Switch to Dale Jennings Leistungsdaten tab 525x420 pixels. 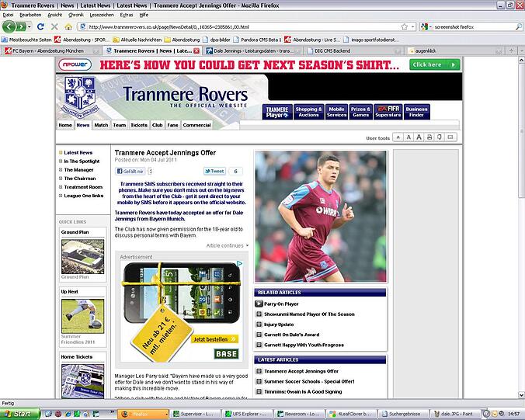[x=253, y=51]
